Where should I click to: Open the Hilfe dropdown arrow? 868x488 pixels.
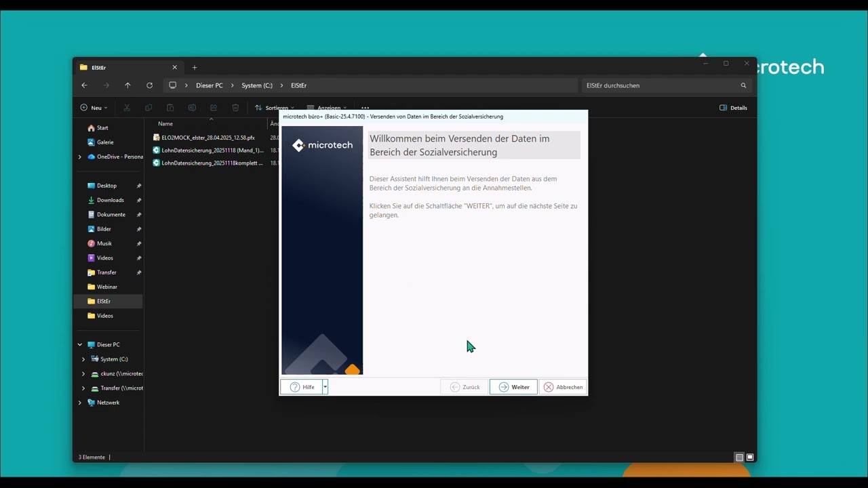325,387
